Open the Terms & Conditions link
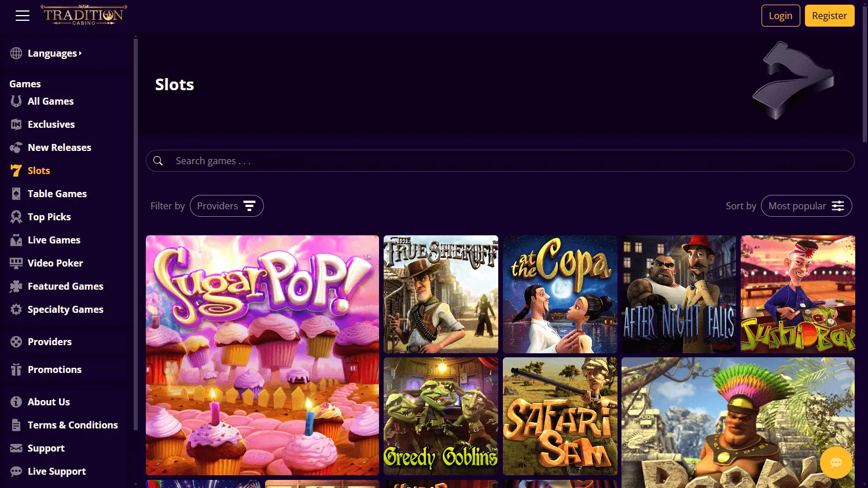The width and height of the screenshot is (868, 488). pos(73,425)
